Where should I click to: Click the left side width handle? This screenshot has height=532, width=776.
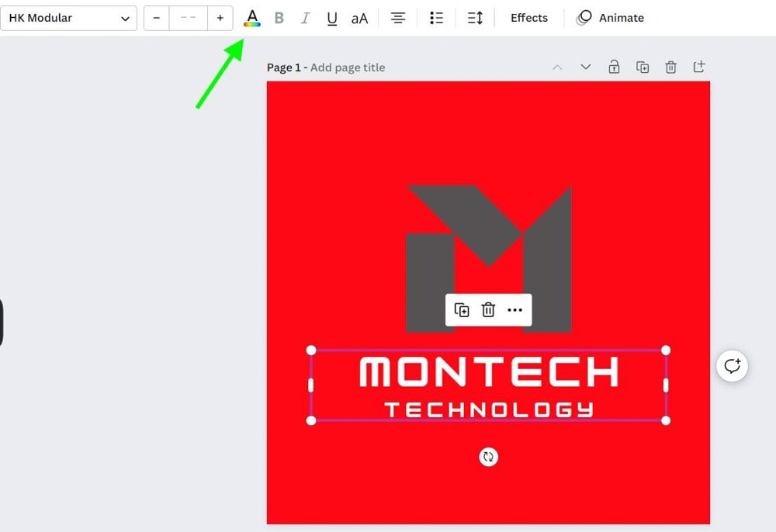point(311,385)
